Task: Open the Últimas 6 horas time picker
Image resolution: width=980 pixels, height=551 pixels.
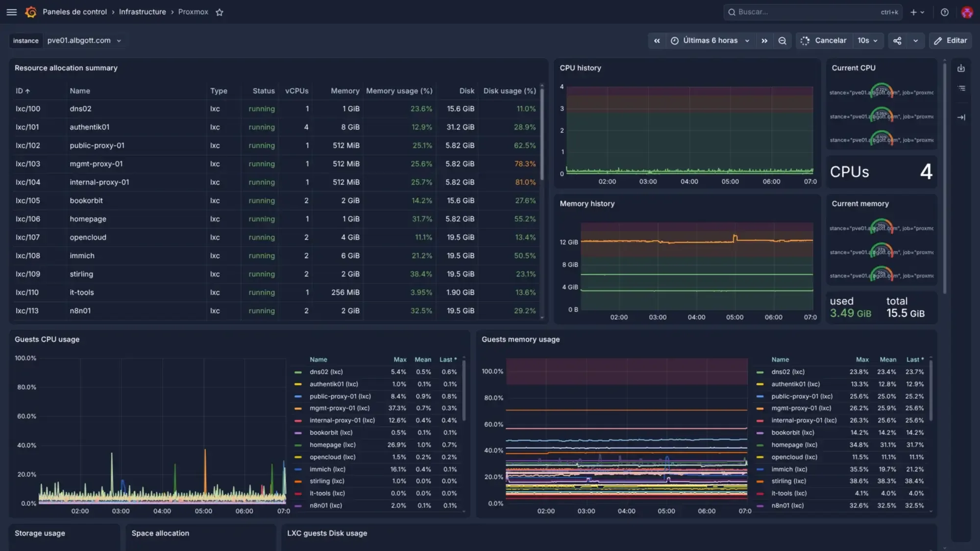Action: 710,41
